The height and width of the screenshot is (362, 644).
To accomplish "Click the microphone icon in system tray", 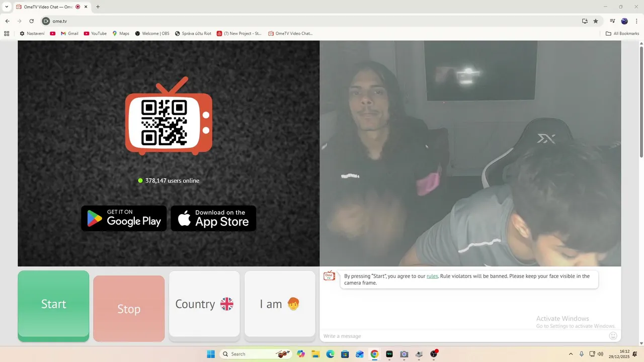I will (582, 354).
